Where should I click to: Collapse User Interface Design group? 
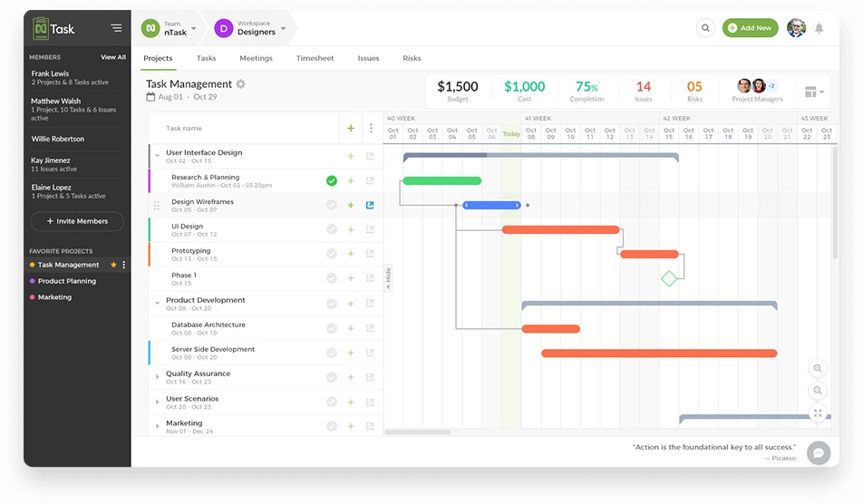[158, 156]
